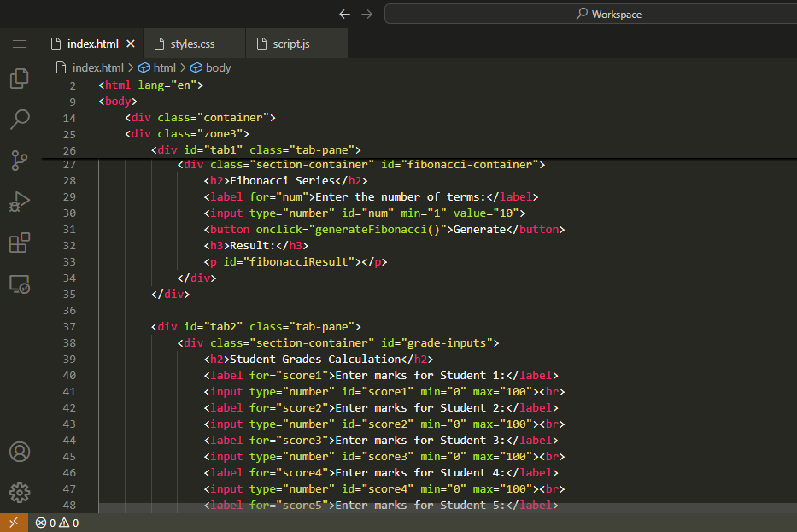
Task: Click the hamburger application menu
Action: click(x=19, y=44)
